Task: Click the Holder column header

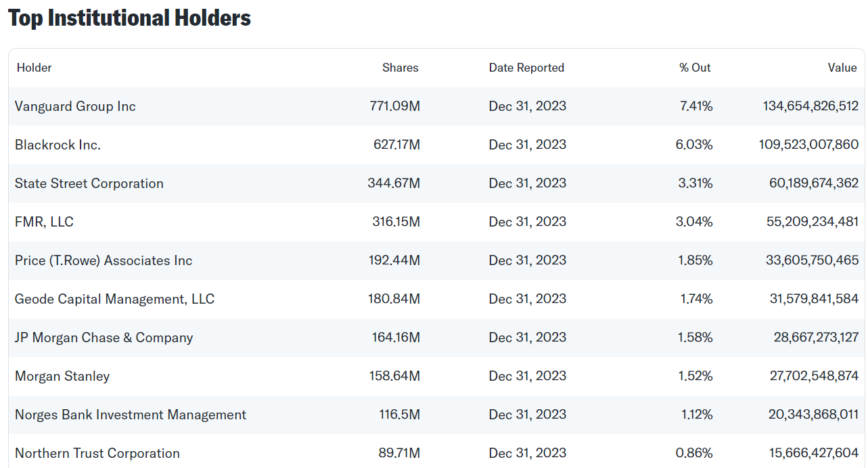Action: [34, 68]
